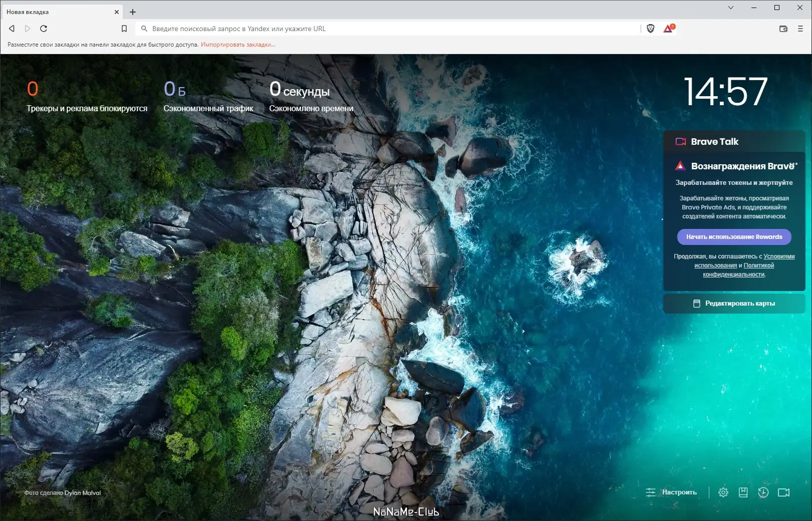Click the Вознаграждения Brave heading
This screenshot has width=812, height=521.
[x=744, y=166]
